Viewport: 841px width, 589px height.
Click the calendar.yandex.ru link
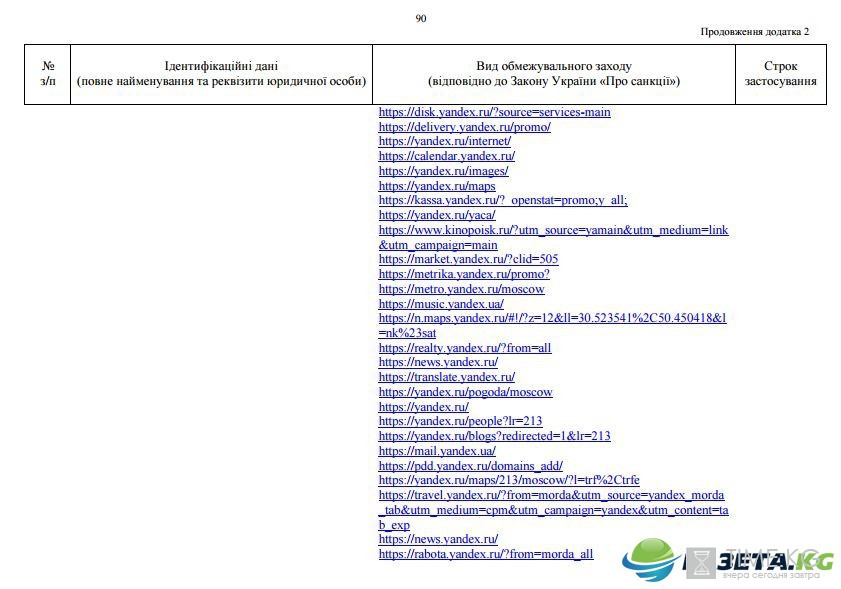(x=447, y=156)
